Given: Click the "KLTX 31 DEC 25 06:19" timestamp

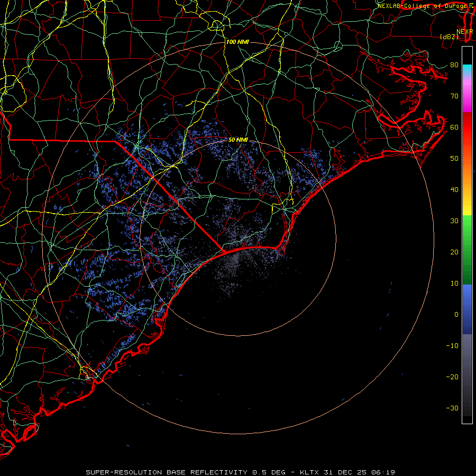Looking at the screenshot, I should pyautogui.click(x=347, y=472).
